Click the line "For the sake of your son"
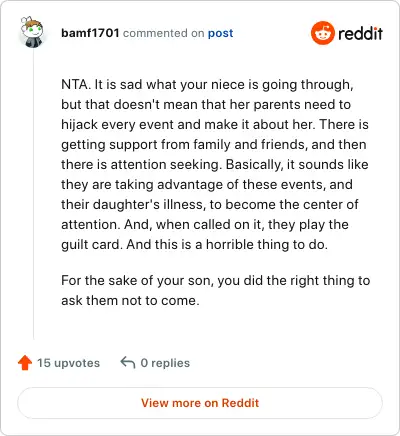Screen dimensions: 400x436 coord(216,280)
